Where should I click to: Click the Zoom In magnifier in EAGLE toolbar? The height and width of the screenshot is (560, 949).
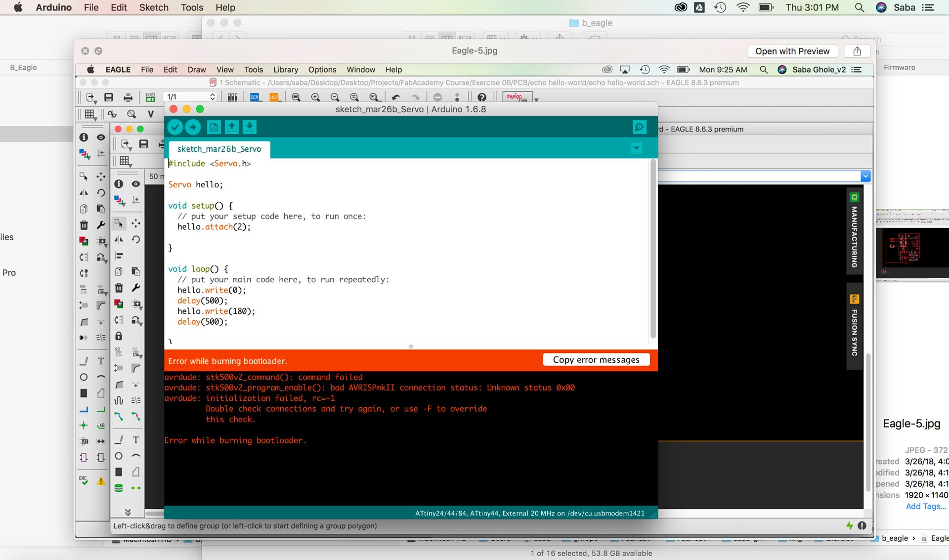[315, 97]
